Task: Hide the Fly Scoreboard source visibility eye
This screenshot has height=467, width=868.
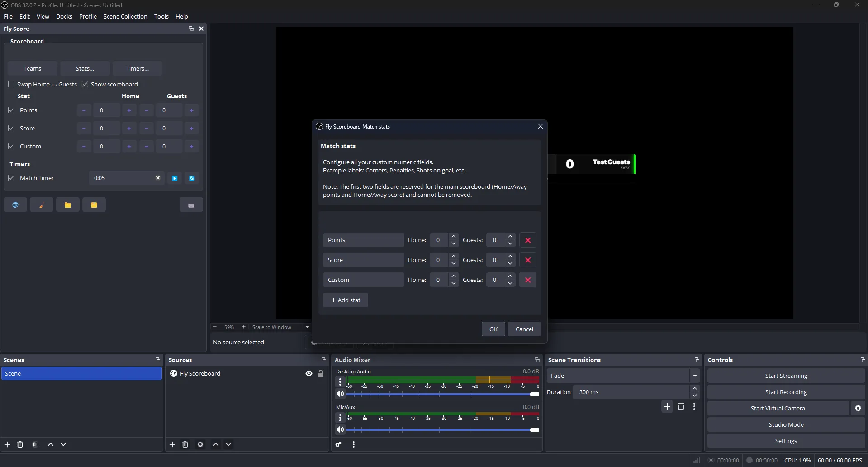Action: (x=308, y=373)
